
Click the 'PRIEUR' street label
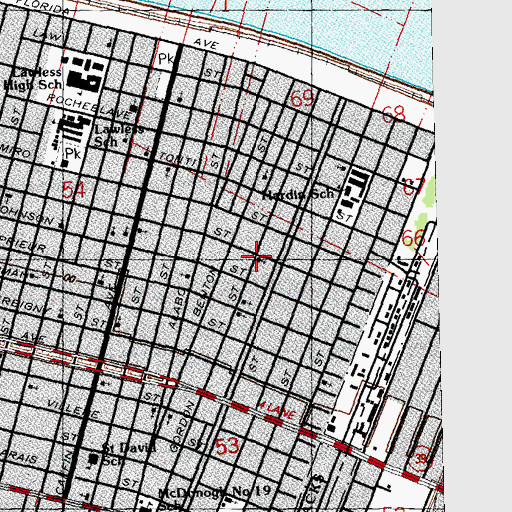[23, 243]
